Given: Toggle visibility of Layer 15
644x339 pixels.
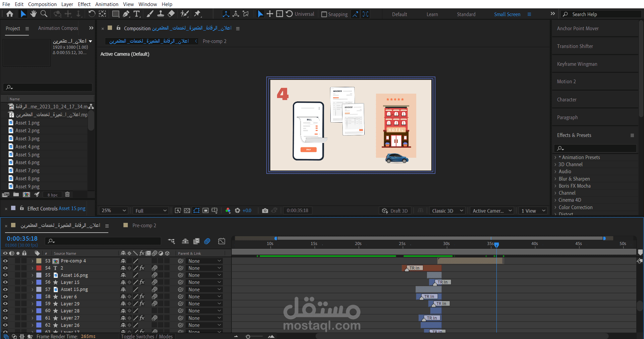Looking at the screenshot, I should tap(5, 282).
